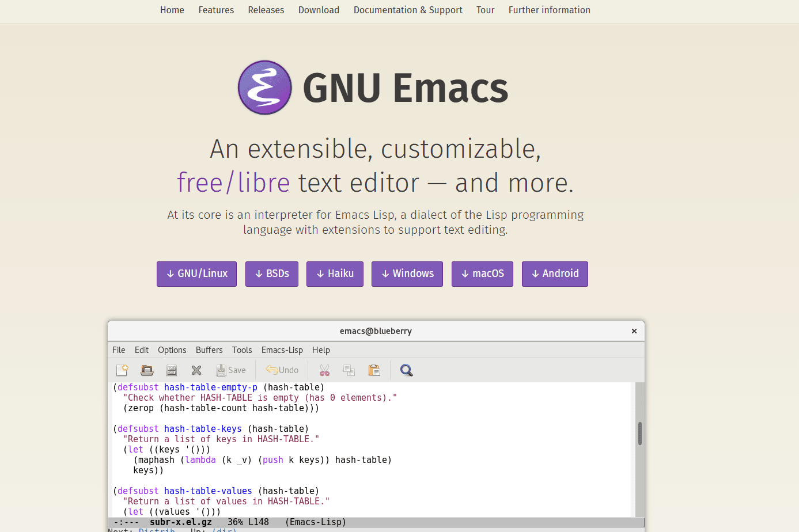Screen dimensions: 799x532
Task: Click hash-table-values function name in code
Action: [x=208, y=491]
